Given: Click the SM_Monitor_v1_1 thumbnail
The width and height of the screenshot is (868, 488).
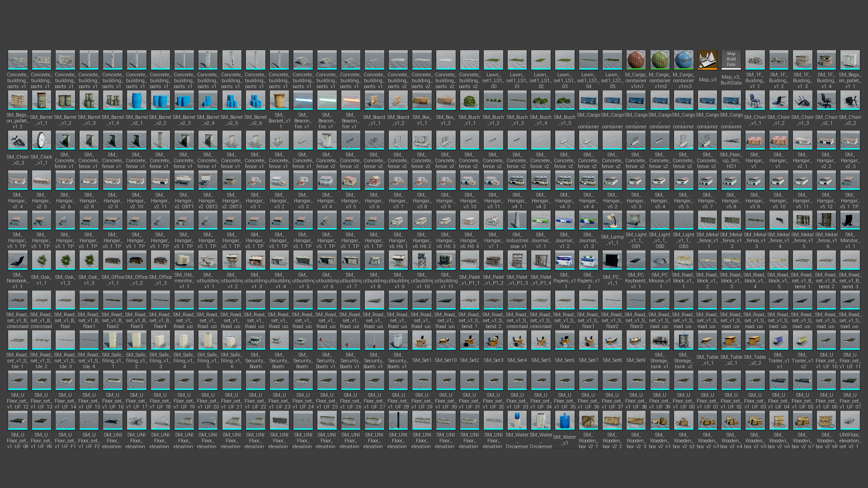Looking at the screenshot, I should [850, 220].
